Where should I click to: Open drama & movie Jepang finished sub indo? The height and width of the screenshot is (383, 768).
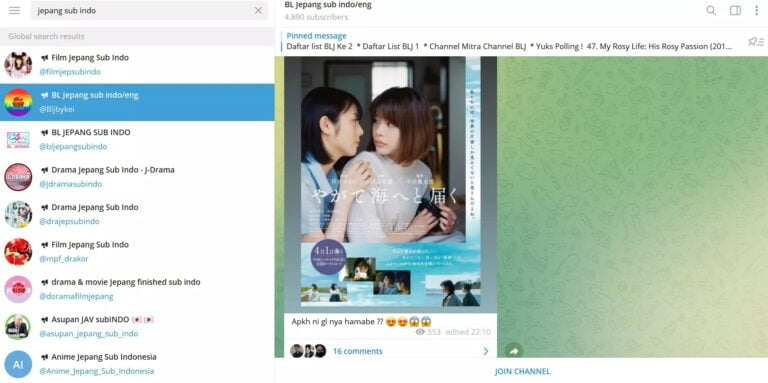pos(137,289)
